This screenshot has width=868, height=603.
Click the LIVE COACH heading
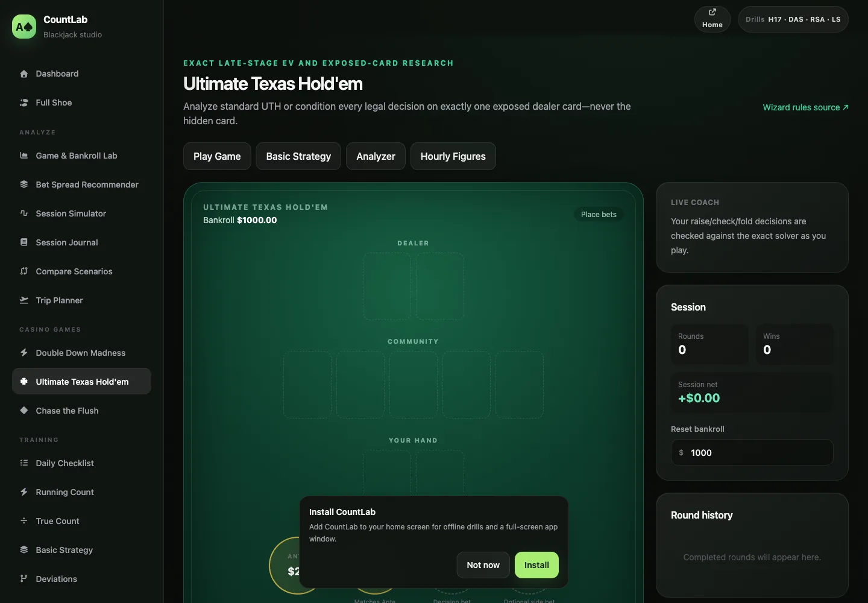pos(695,203)
